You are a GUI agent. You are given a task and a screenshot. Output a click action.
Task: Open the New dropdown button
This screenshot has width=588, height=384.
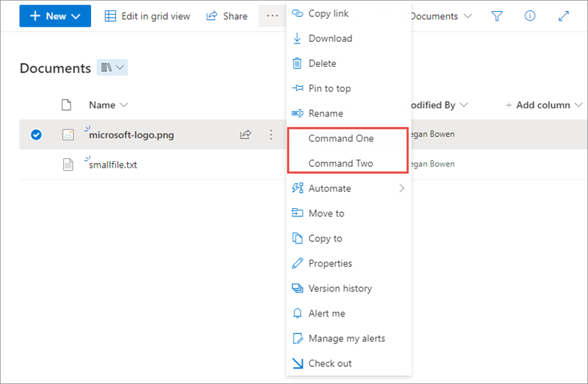click(55, 16)
